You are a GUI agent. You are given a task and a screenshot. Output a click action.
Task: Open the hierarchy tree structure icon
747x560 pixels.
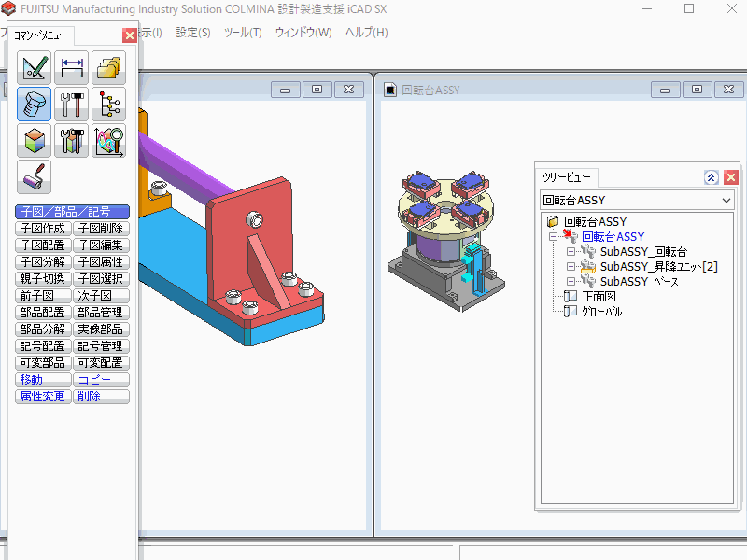(x=109, y=104)
